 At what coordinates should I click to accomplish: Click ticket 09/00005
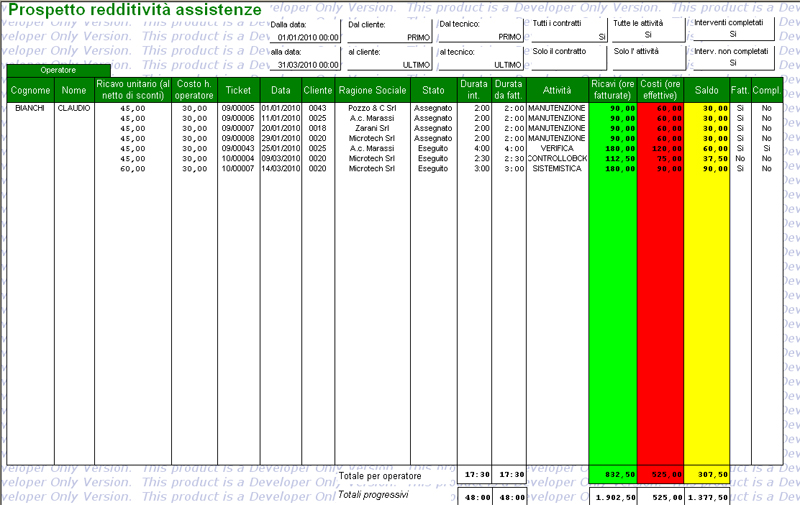click(x=238, y=108)
